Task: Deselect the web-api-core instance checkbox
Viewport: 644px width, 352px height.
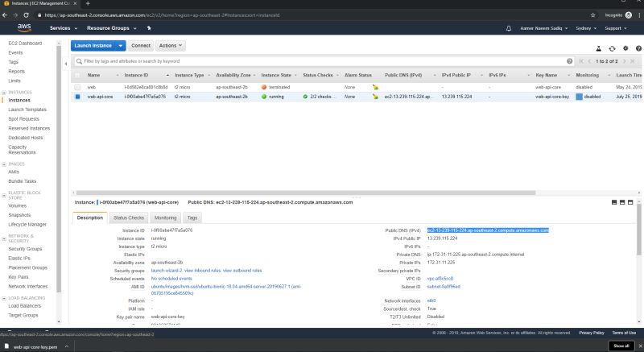Action: tap(77, 97)
